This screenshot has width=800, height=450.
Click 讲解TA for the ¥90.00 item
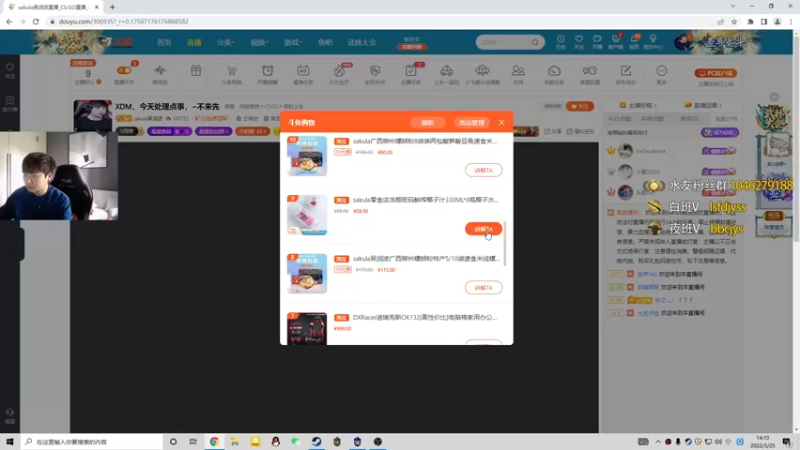pos(484,170)
